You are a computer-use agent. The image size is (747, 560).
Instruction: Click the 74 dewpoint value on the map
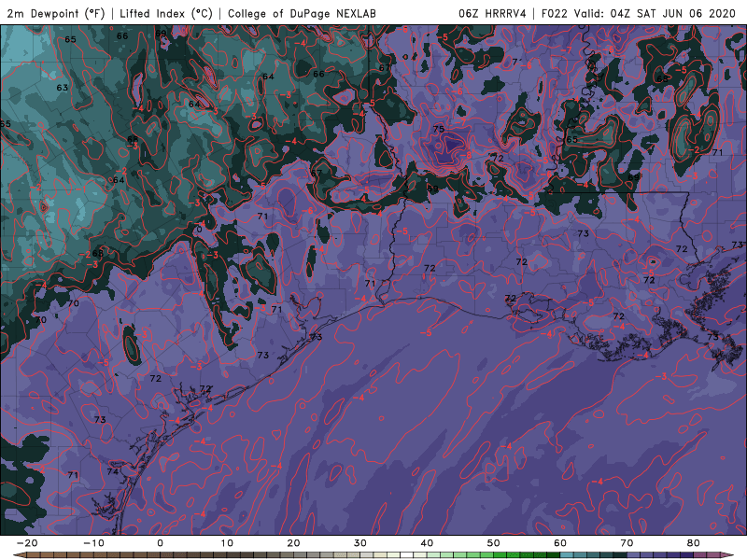(x=113, y=471)
